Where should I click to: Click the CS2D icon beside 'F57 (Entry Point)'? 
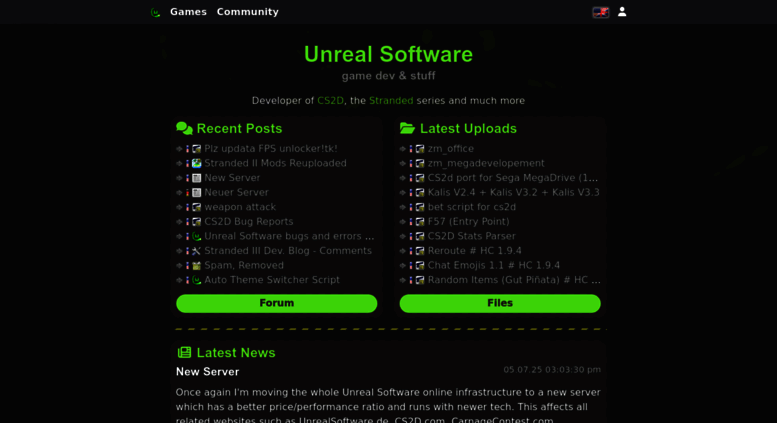tap(420, 221)
